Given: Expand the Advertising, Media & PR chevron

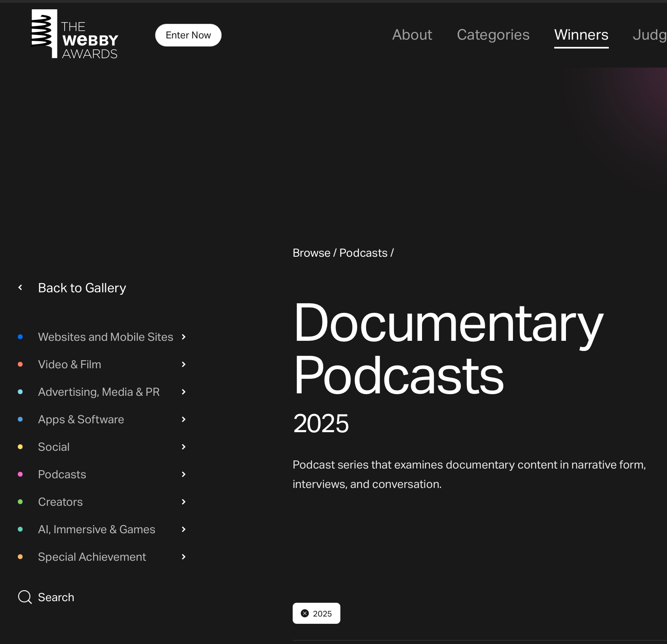Looking at the screenshot, I should click(x=184, y=392).
